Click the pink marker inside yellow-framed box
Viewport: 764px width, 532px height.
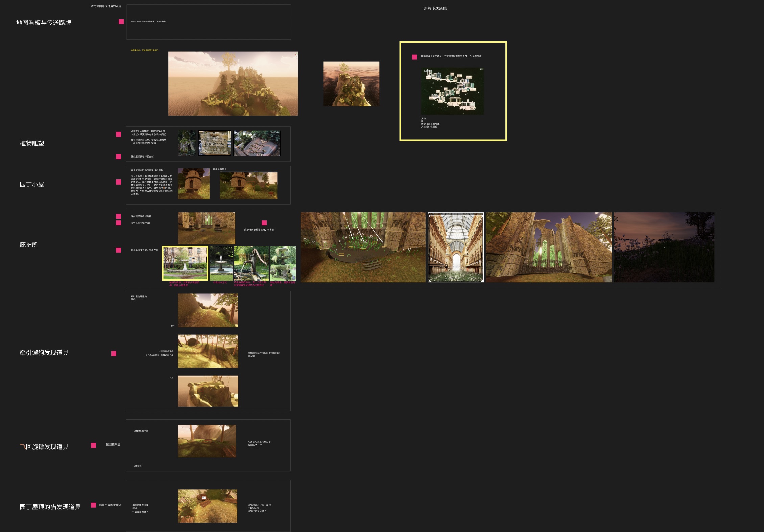point(414,57)
